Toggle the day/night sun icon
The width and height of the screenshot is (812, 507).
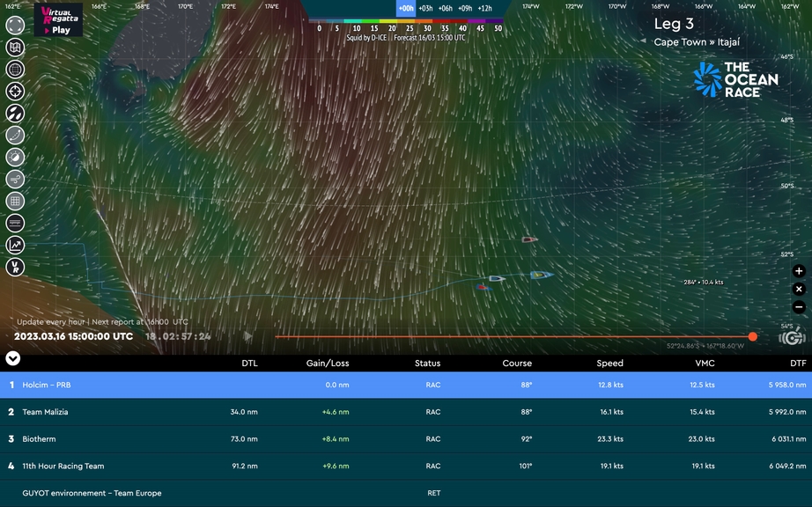point(15,157)
